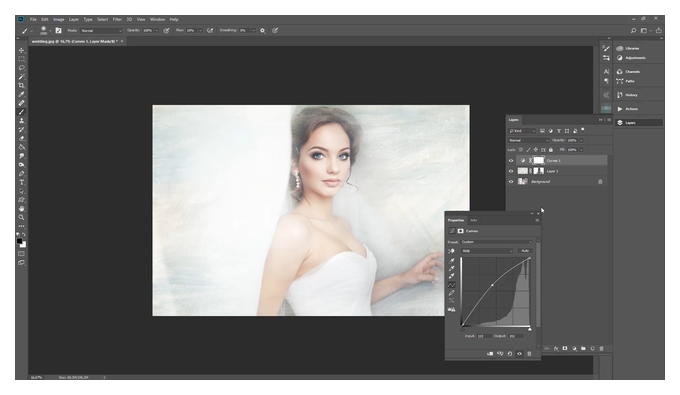Toggle adjustment visibility eye in Properties panel
The height and width of the screenshot is (395, 680).
click(520, 353)
